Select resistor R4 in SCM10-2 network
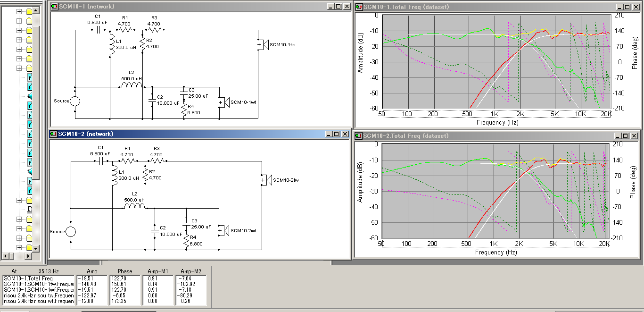644x312 pixels. click(187, 242)
